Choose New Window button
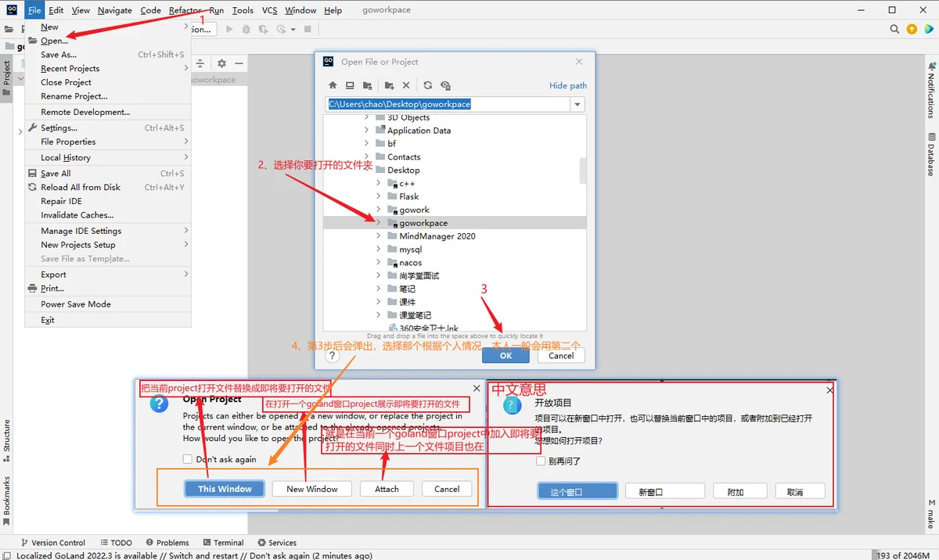Viewport: 939px width, 560px height. click(x=312, y=489)
